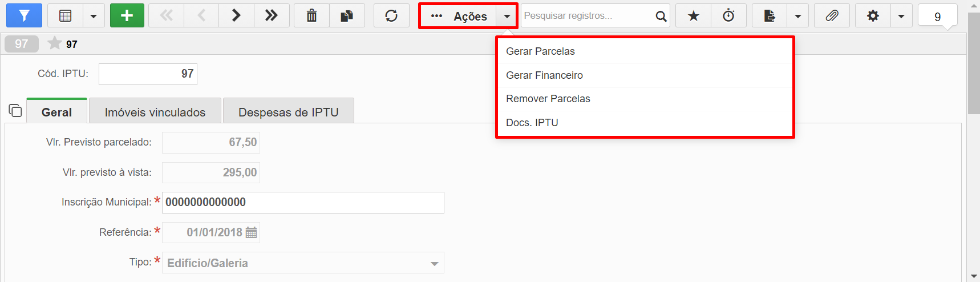Open the blue filter funnel button

24,15
